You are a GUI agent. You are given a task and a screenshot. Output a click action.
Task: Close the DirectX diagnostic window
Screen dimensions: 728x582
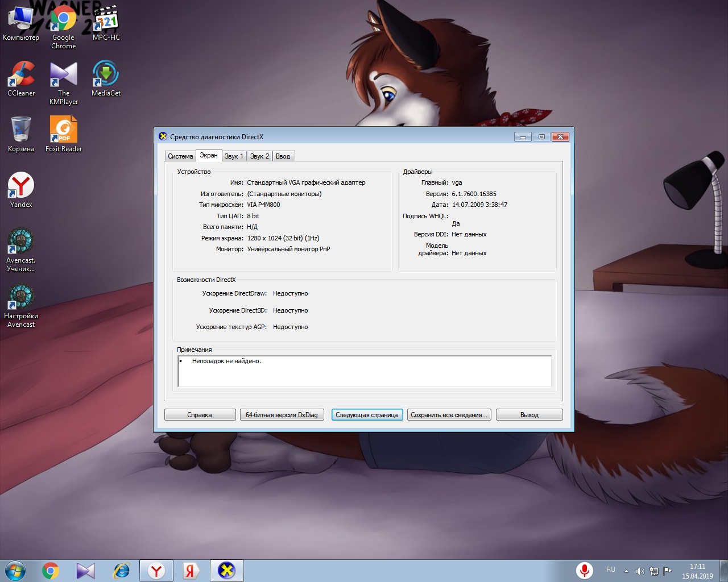pos(560,136)
